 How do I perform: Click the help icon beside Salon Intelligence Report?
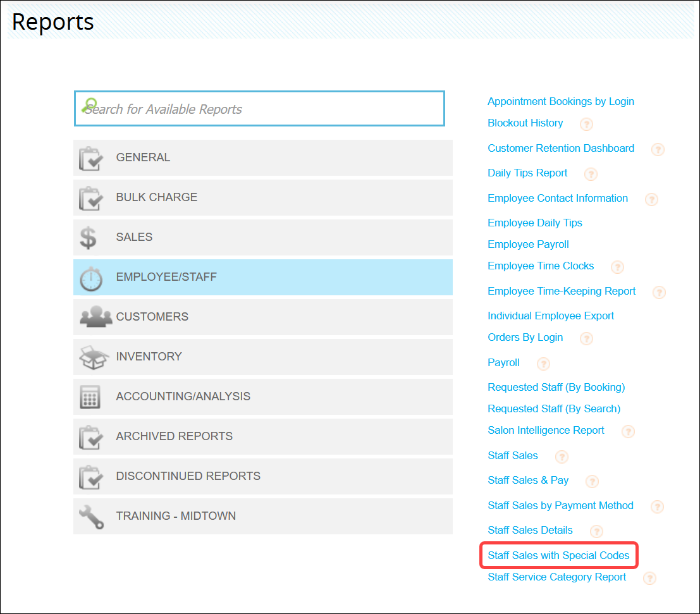[628, 431]
